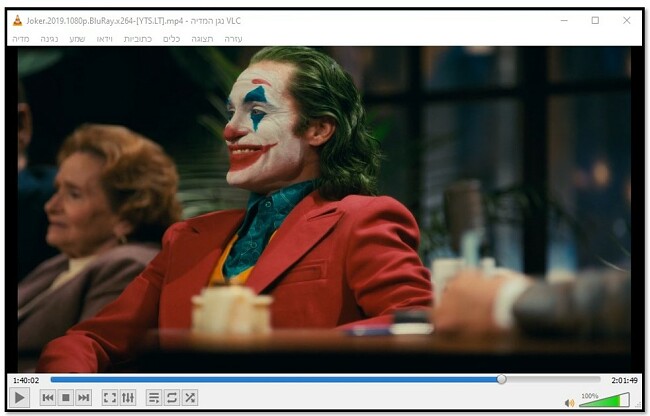Minimize the VLC window
The image size is (650, 416).
tap(564, 20)
